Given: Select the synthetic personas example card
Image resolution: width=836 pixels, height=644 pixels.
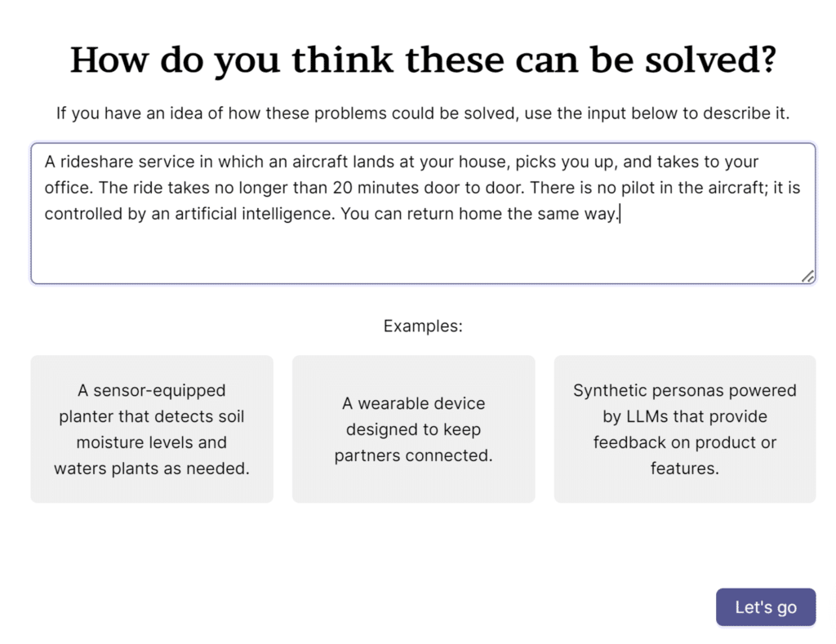Looking at the screenshot, I should tap(684, 429).
